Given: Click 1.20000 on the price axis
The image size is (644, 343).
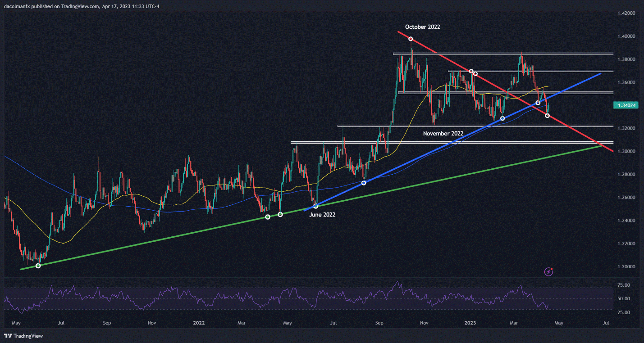Looking at the screenshot, I should [x=627, y=266].
